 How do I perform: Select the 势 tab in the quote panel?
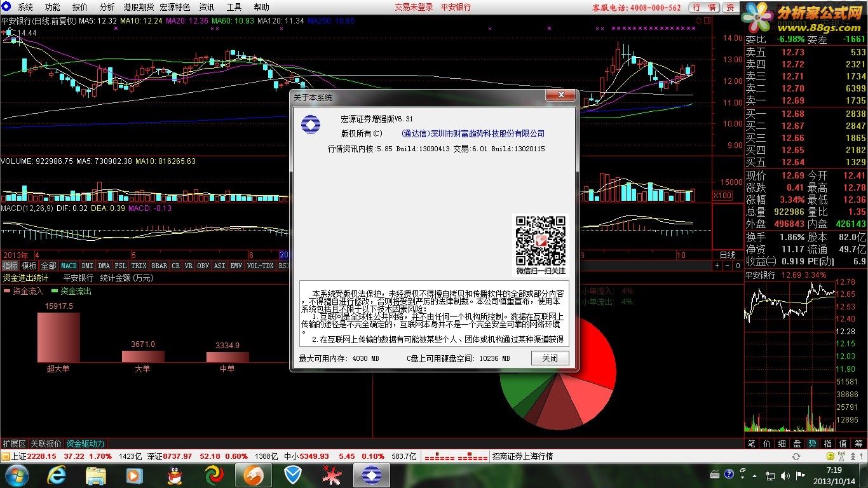coord(813,444)
